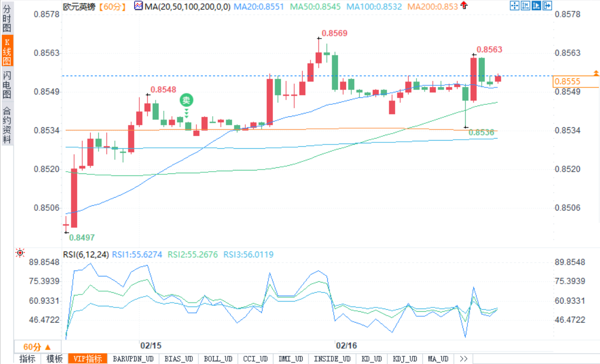
Task: Click the RSI1:55.6274 value
Action: tap(137, 254)
